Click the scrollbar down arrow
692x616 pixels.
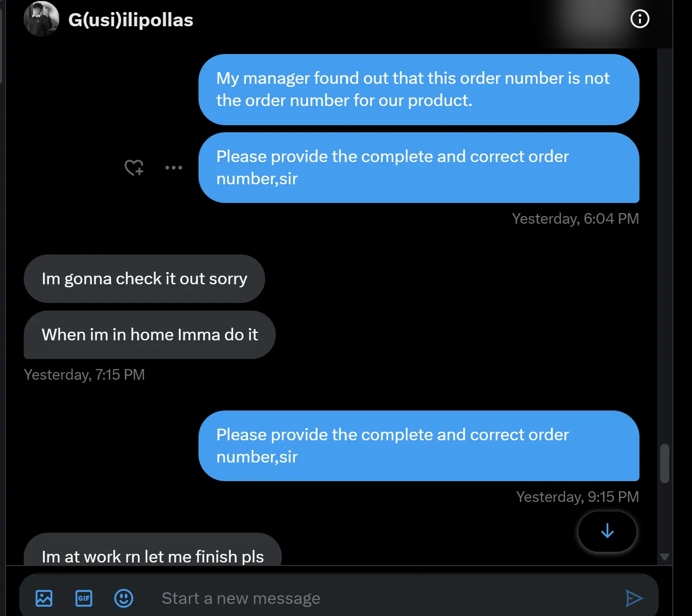(665, 557)
